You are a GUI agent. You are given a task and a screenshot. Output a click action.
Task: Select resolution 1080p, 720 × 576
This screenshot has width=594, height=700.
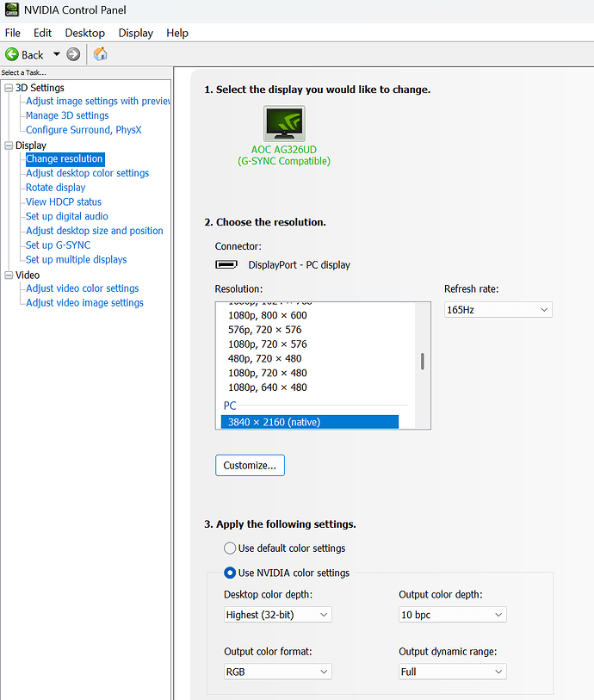pos(268,344)
